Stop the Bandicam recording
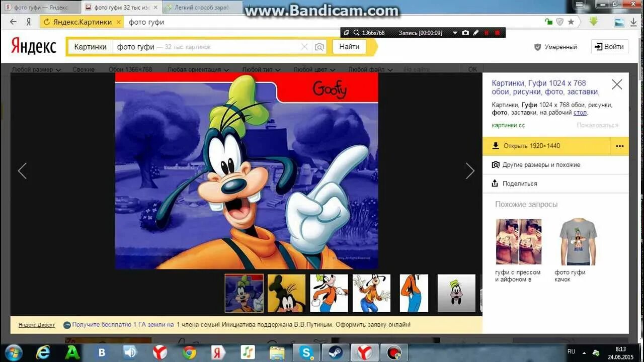 click(x=498, y=33)
